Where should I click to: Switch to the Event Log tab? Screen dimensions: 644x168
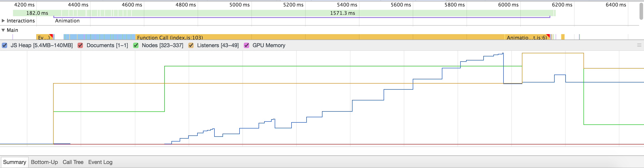tap(100, 162)
